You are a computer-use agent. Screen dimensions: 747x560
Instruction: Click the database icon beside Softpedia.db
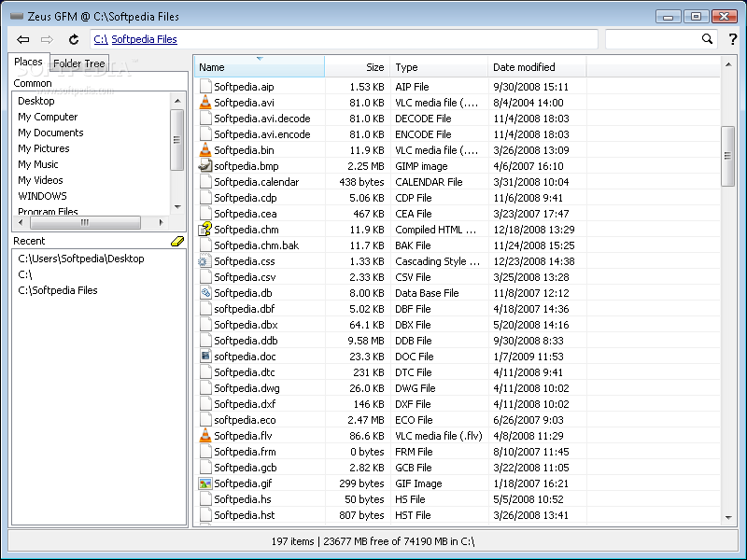[206, 293]
